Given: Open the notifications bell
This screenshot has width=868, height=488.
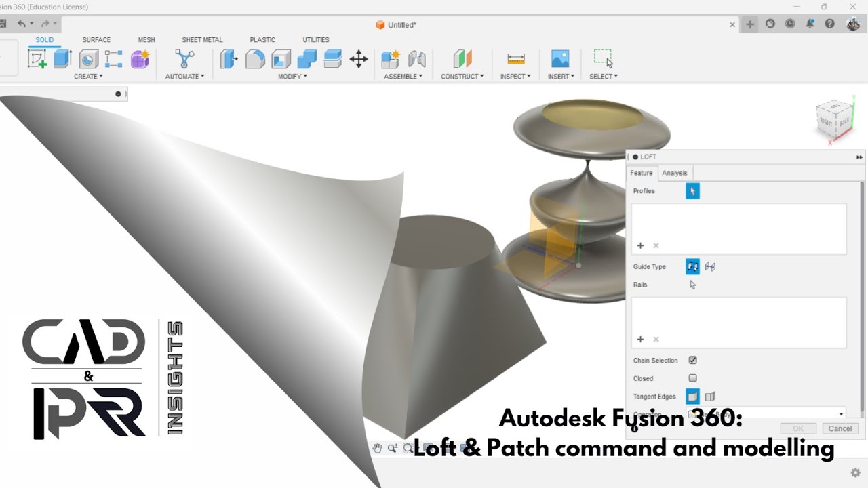Looking at the screenshot, I should pyautogui.click(x=810, y=24).
